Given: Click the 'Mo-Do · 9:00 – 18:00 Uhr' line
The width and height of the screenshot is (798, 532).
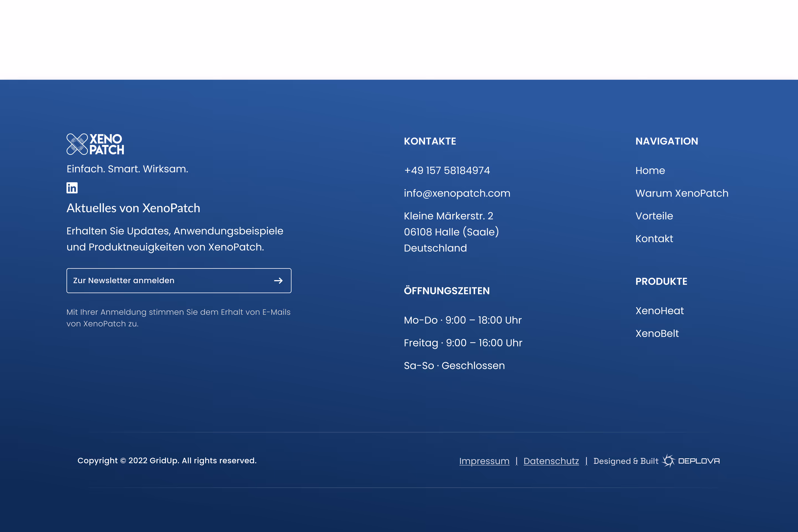Looking at the screenshot, I should (463, 320).
